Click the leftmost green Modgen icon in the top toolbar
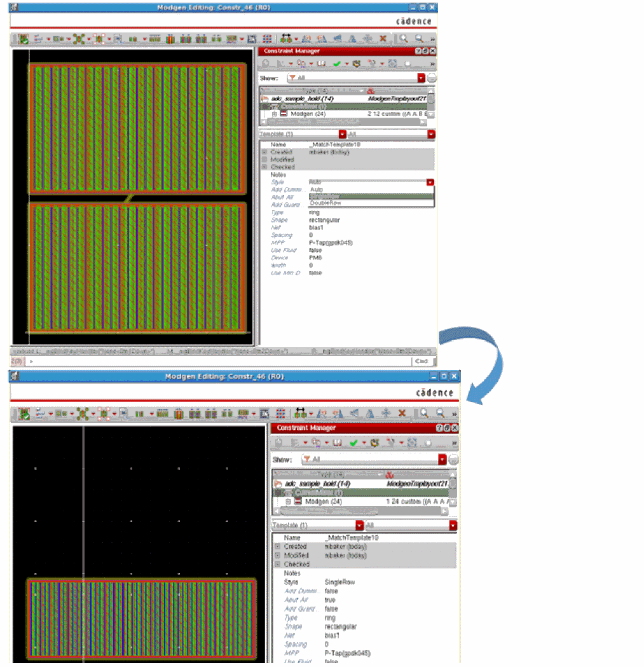Screen dimensions: 644x667 (24, 39)
